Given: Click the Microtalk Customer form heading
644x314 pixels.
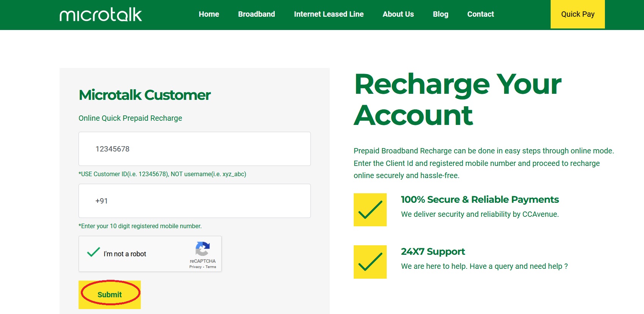Looking at the screenshot, I should coord(145,95).
